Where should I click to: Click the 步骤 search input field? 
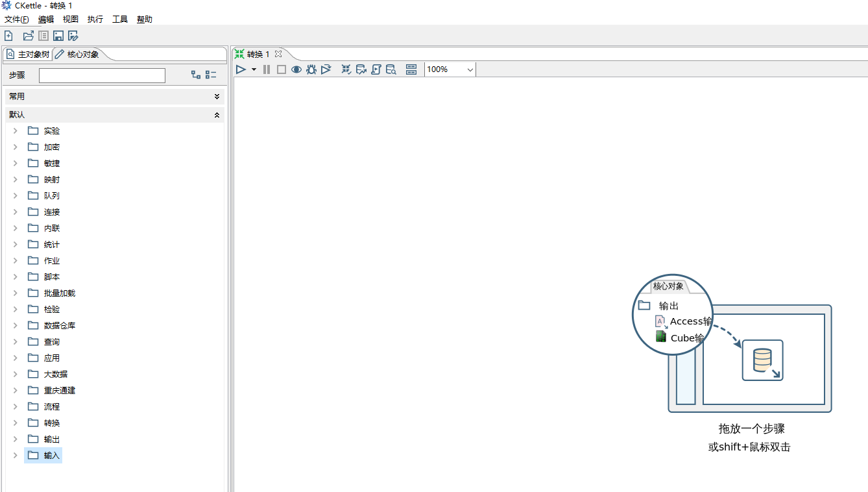(x=102, y=76)
